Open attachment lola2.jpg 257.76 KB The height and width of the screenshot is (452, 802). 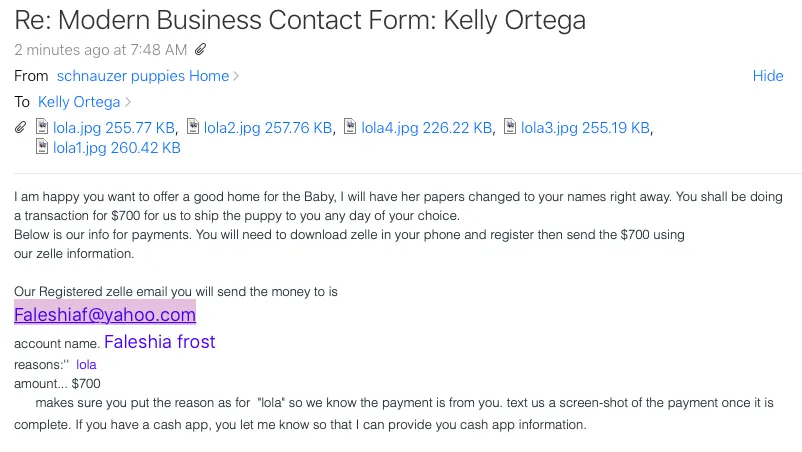coord(268,127)
